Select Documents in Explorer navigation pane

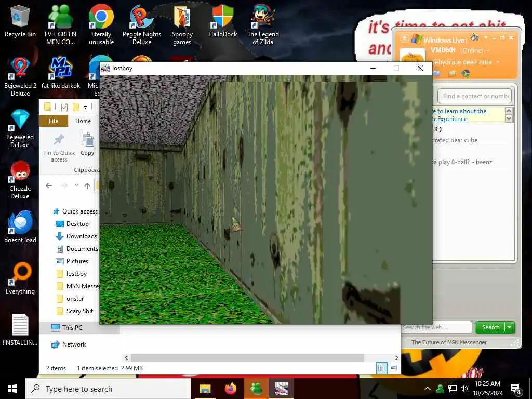[x=77, y=249]
